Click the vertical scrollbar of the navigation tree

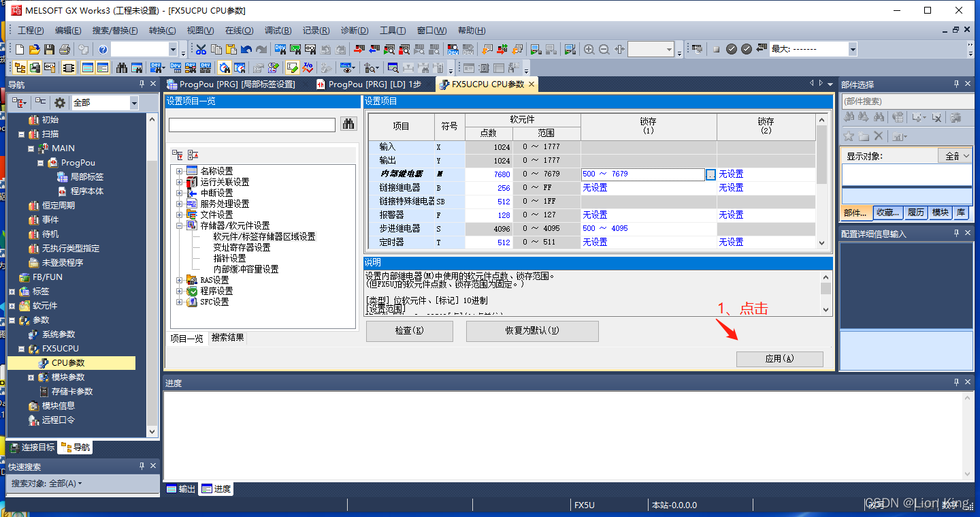pyautogui.click(x=152, y=275)
